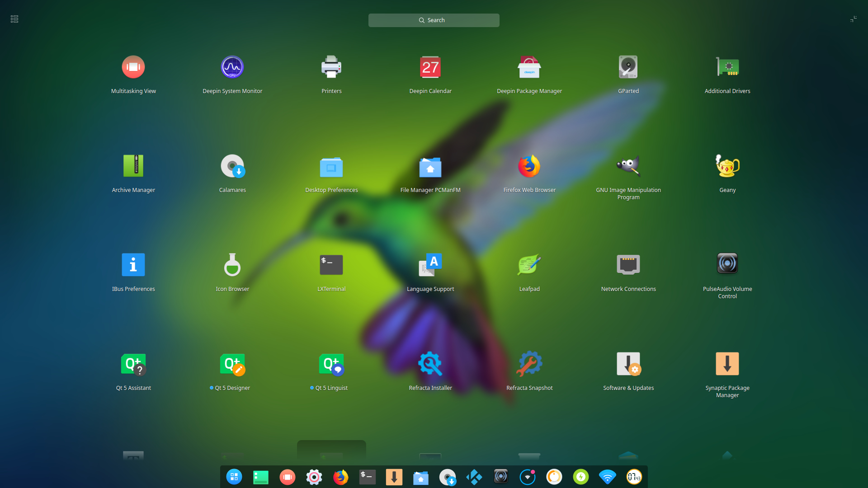Launch Leafpad text editor

coord(529,265)
